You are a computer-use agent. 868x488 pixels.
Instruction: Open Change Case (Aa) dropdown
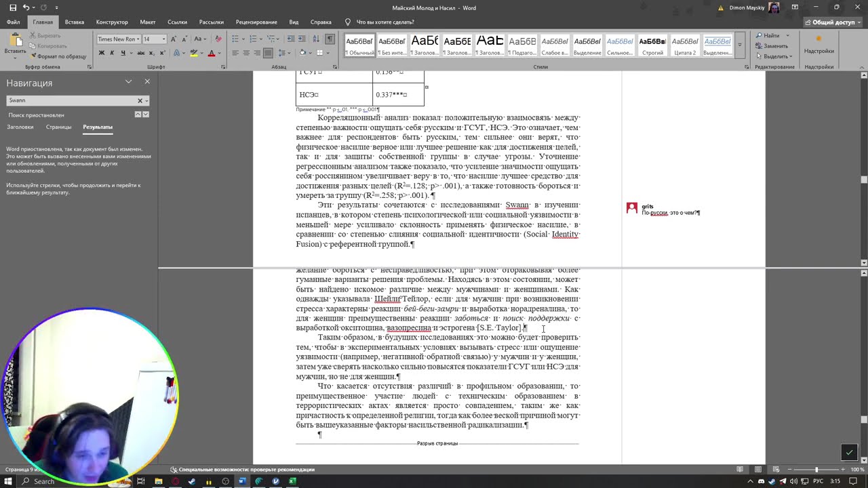pos(202,39)
